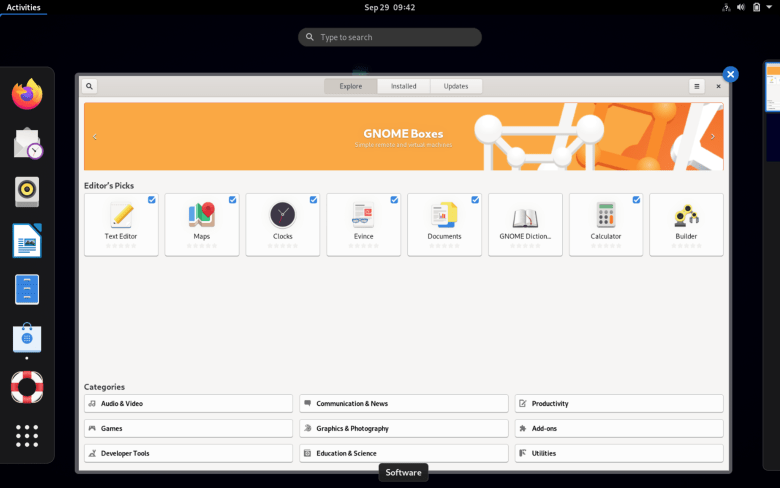Open Audio & Video category
Image resolution: width=780 pixels, height=488 pixels.
189,403
